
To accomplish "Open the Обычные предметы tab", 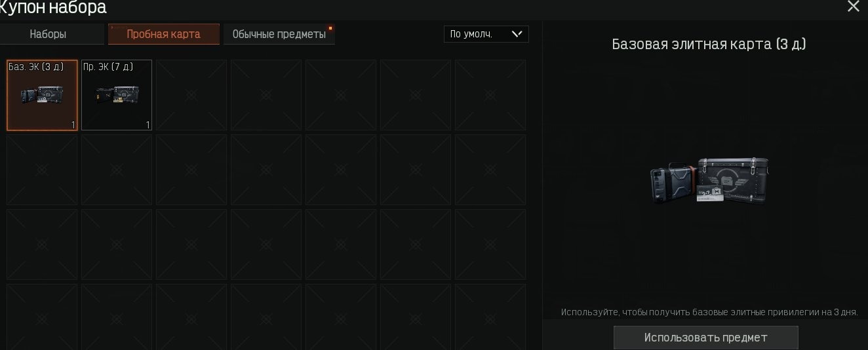I will pyautogui.click(x=279, y=34).
